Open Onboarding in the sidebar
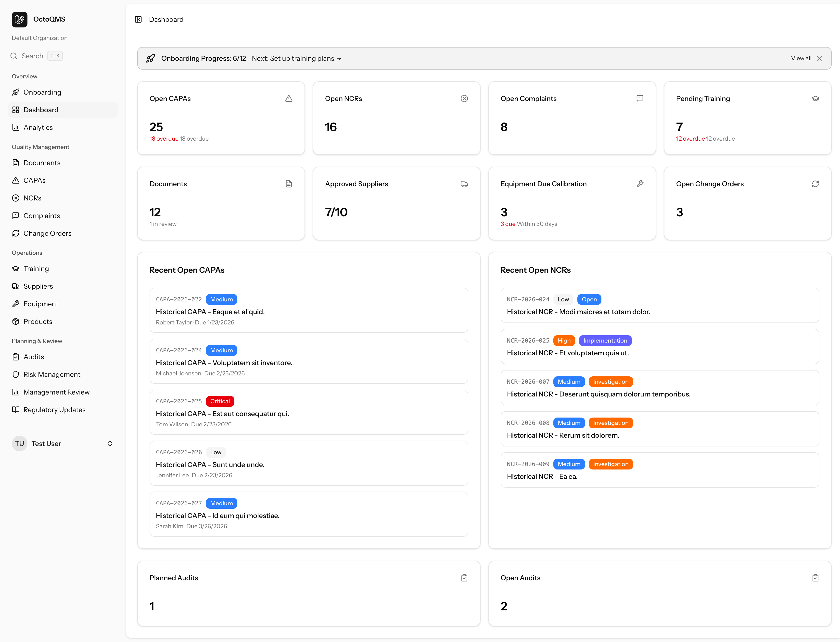The height and width of the screenshot is (642, 840). click(63, 92)
